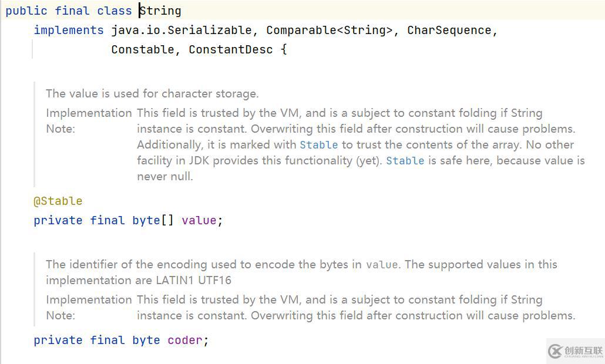
Task: Place the cursor on the coder field name
Action: point(185,341)
